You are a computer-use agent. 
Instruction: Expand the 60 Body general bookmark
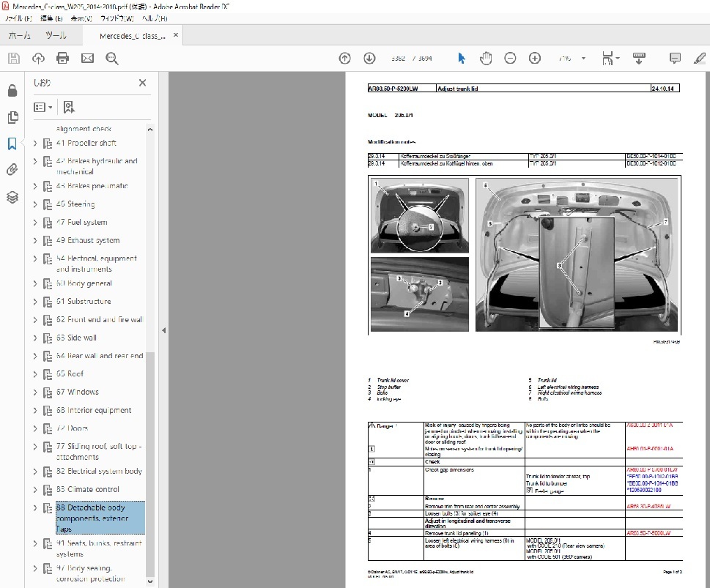(35, 283)
